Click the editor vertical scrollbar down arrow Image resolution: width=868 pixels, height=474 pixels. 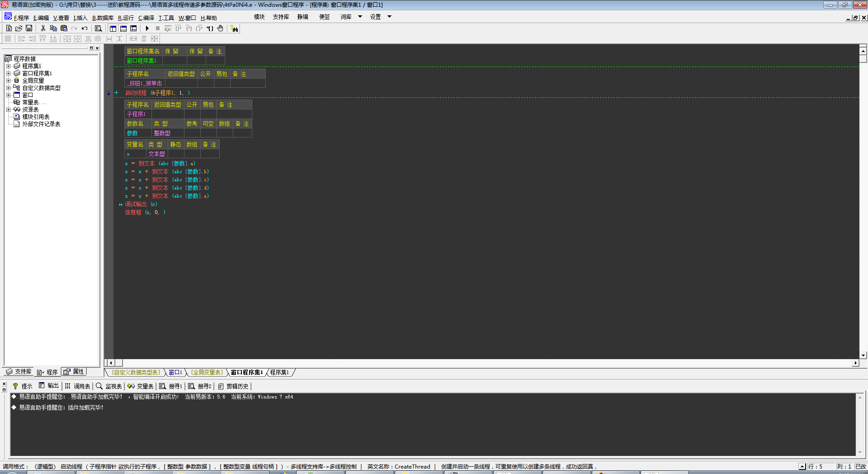[863, 355]
